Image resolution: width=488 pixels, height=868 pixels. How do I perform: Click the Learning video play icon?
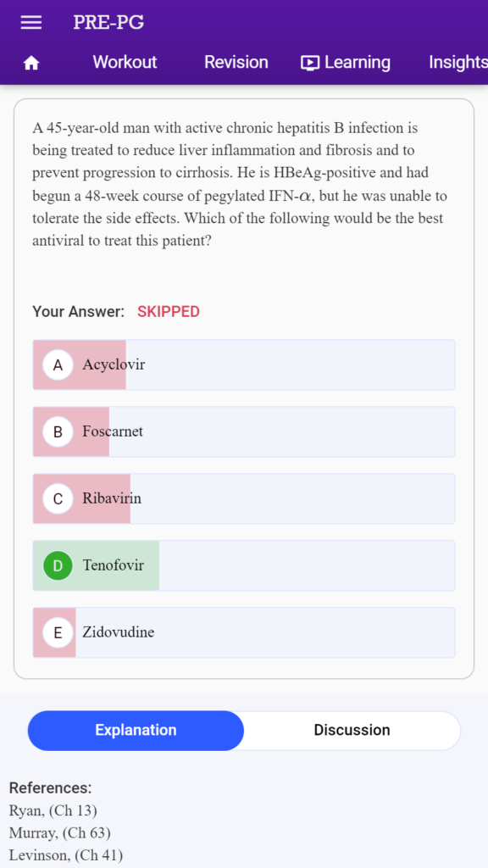(310, 63)
